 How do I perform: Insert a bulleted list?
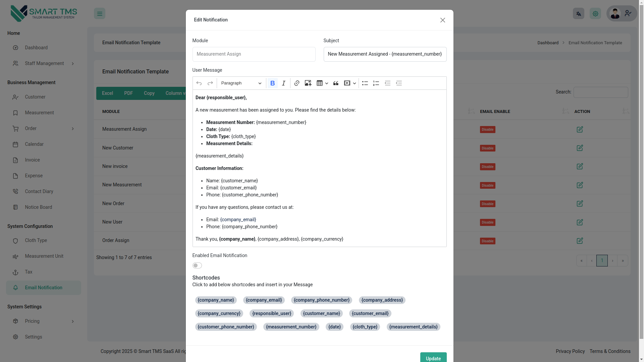click(365, 83)
